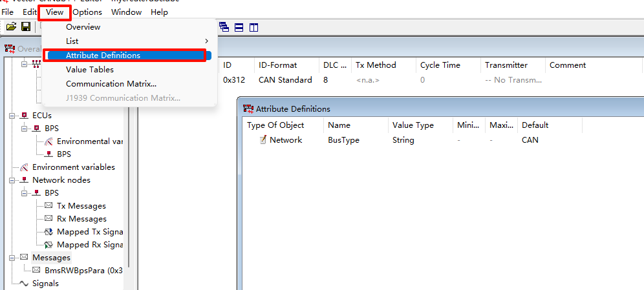The image size is (644, 290).
Task: Collapse the ECUs tree node
Action: pyautogui.click(x=12, y=115)
